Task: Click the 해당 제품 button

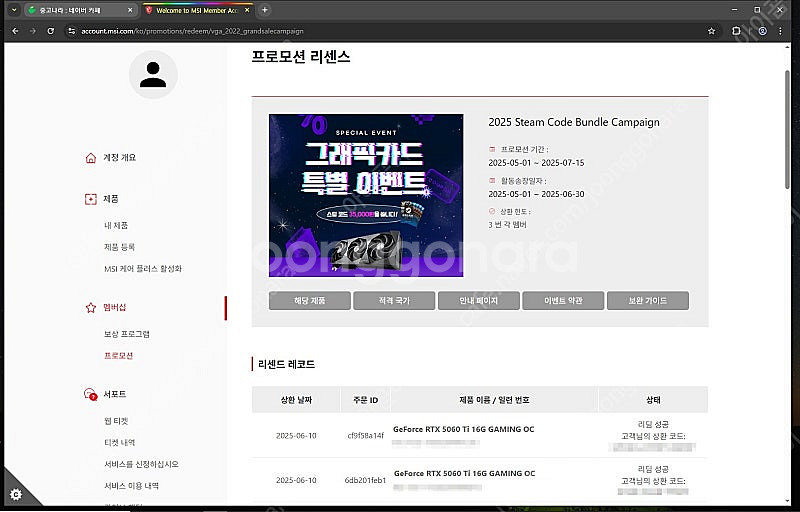Action: (310, 301)
